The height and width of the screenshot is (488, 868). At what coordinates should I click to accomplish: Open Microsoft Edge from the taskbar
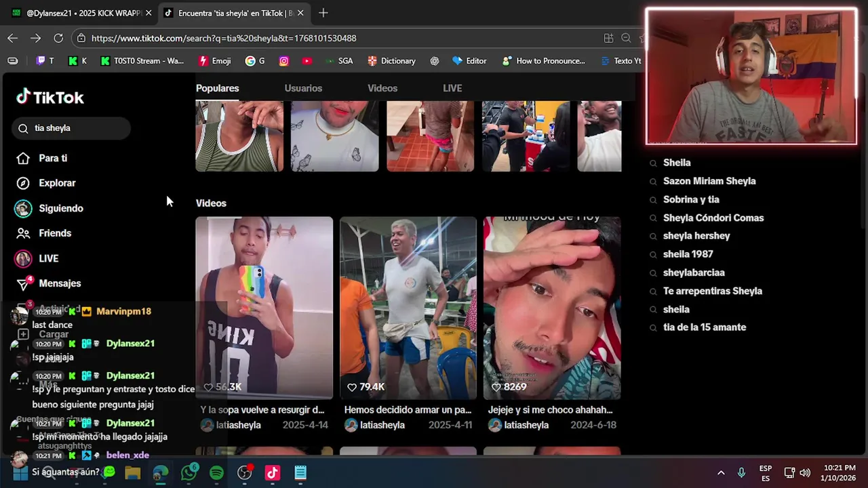161,472
